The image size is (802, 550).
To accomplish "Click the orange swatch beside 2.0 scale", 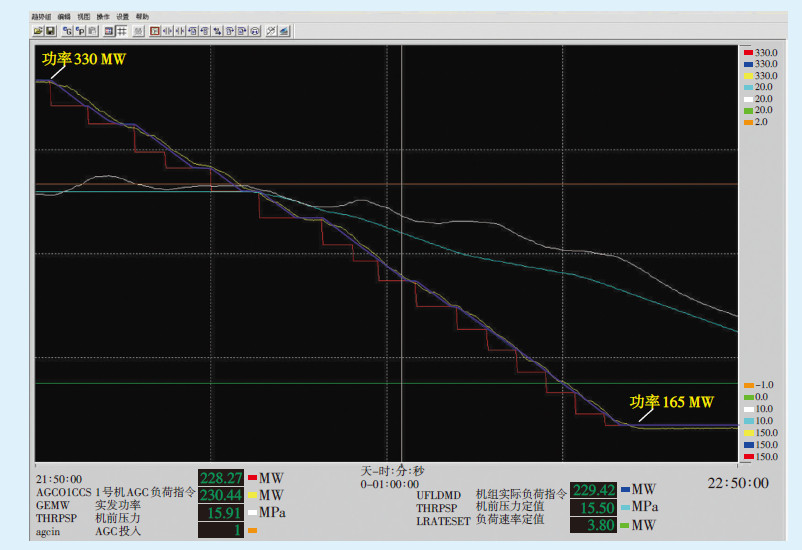I will point(746,122).
